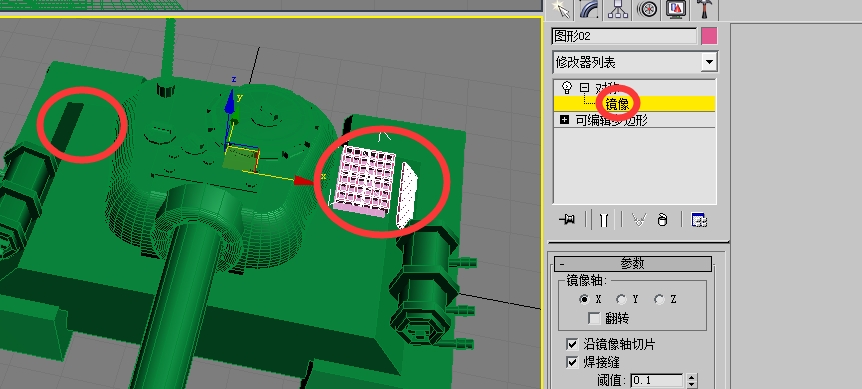Click the pink object color swatch

pyautogui.click(x=709, y=36)
